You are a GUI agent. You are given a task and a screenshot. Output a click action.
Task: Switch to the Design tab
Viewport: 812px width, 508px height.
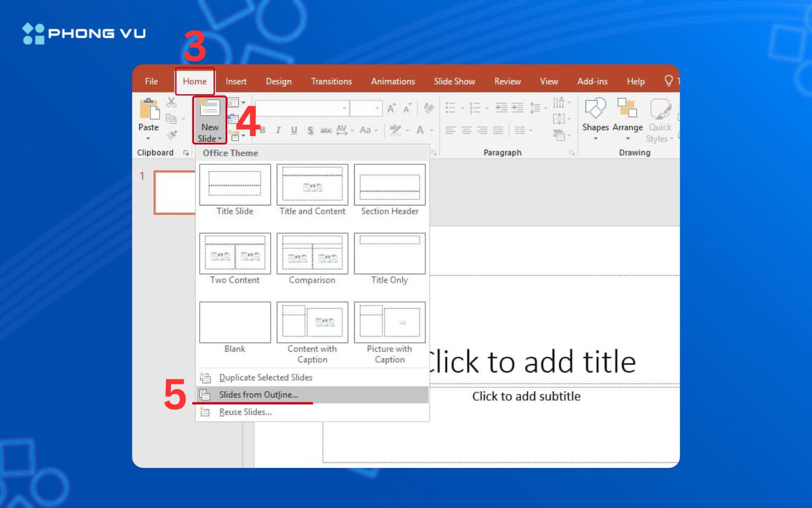(279, 81)
